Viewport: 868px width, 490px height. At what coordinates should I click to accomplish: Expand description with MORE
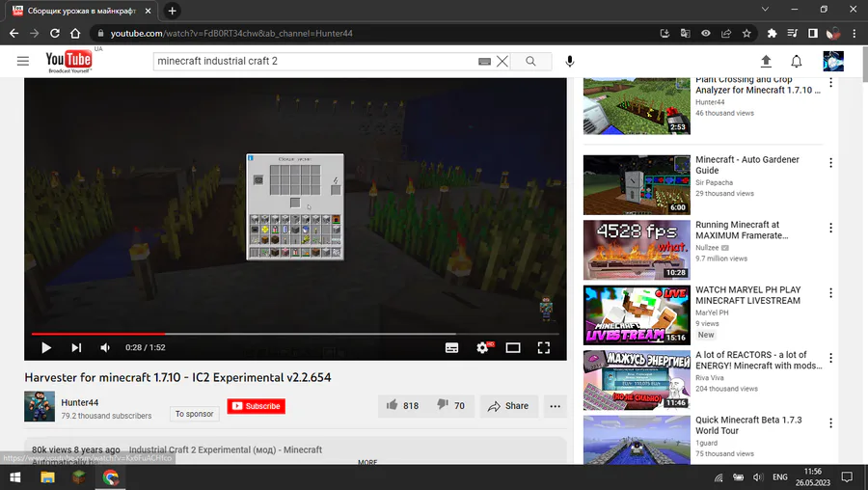(367, 462)
